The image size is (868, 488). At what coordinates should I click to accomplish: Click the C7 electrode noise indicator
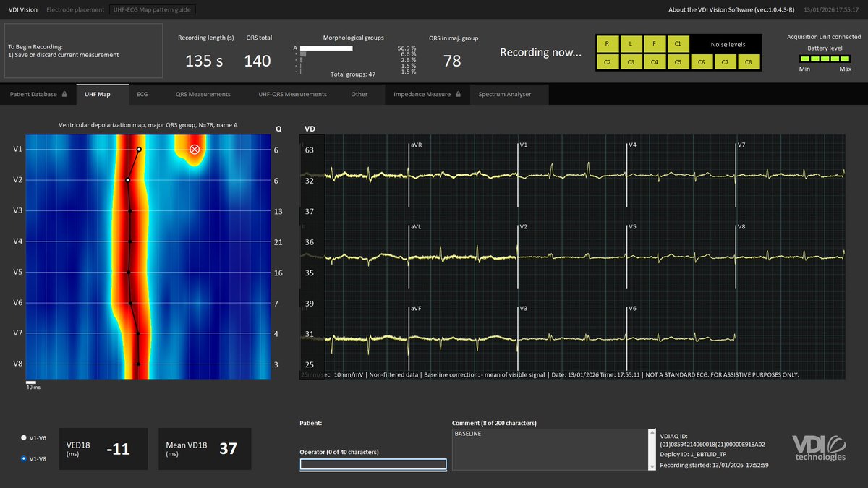726,62
